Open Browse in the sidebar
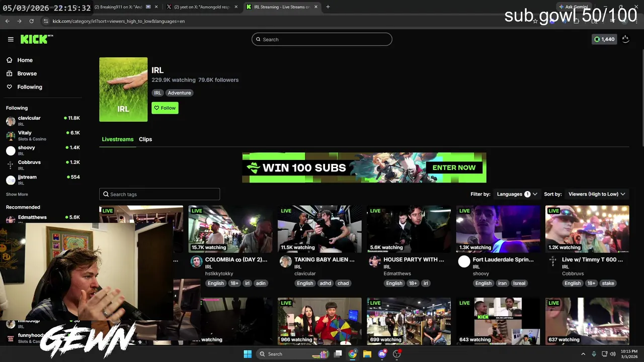644x362 pixels. click(x=27, y=73)
